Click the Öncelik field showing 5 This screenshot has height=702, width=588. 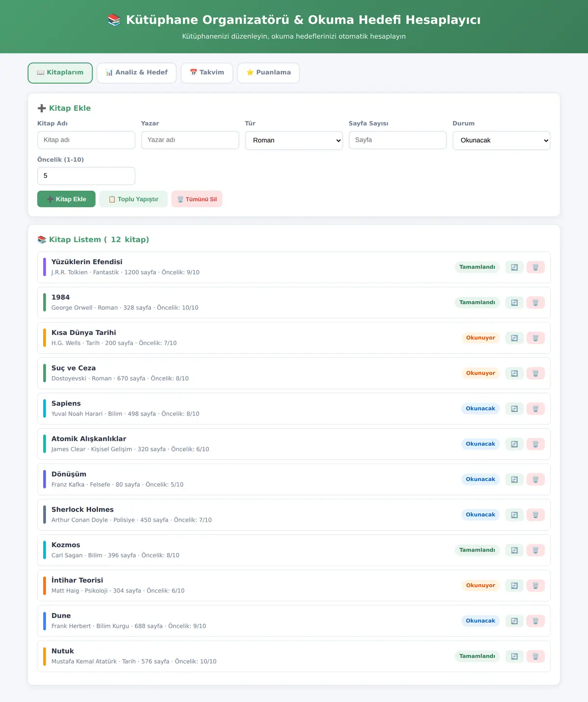(86, 176)
